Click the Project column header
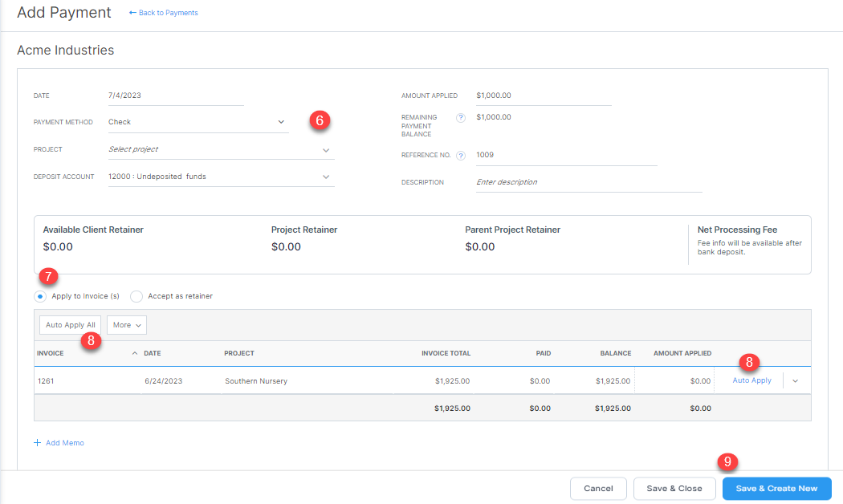 coord(239,353)
